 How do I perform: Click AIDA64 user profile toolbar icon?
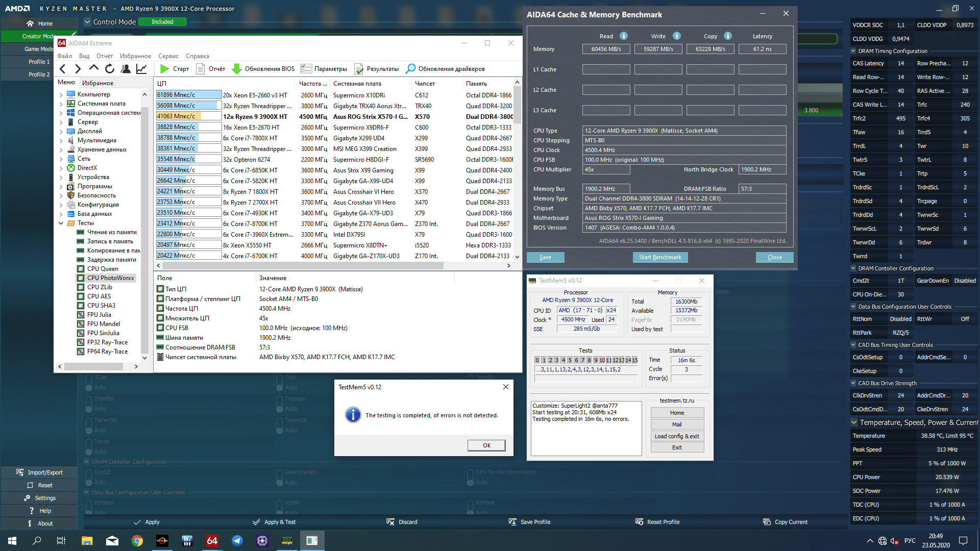coord(126,69)
